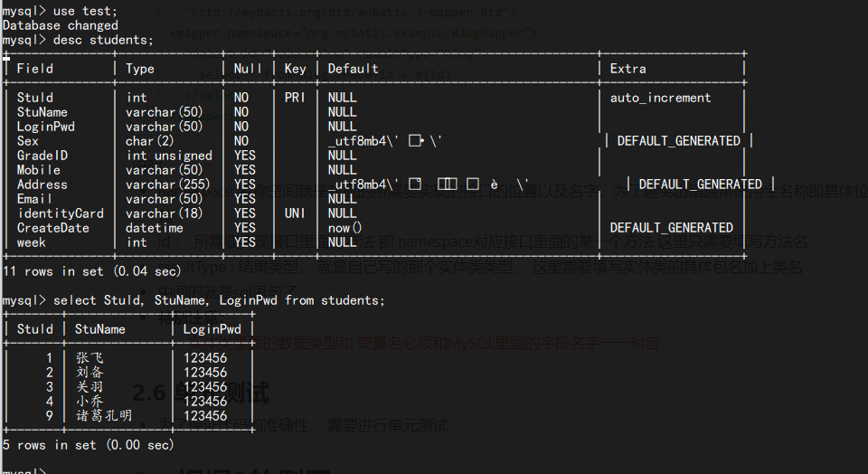Click the 'int' type in StuId row
Image resolution: width=868 pixels, height=474 pixels.
click(137, 98)
